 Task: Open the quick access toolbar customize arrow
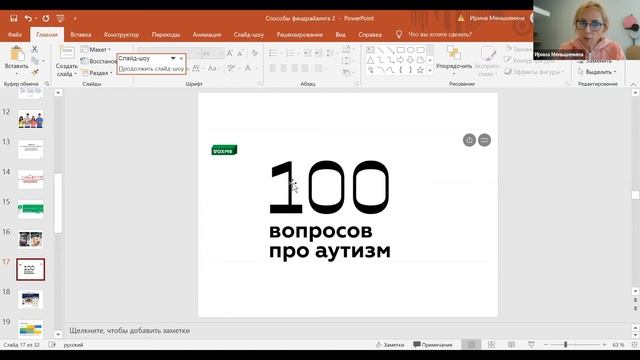(x=75, y=18)
